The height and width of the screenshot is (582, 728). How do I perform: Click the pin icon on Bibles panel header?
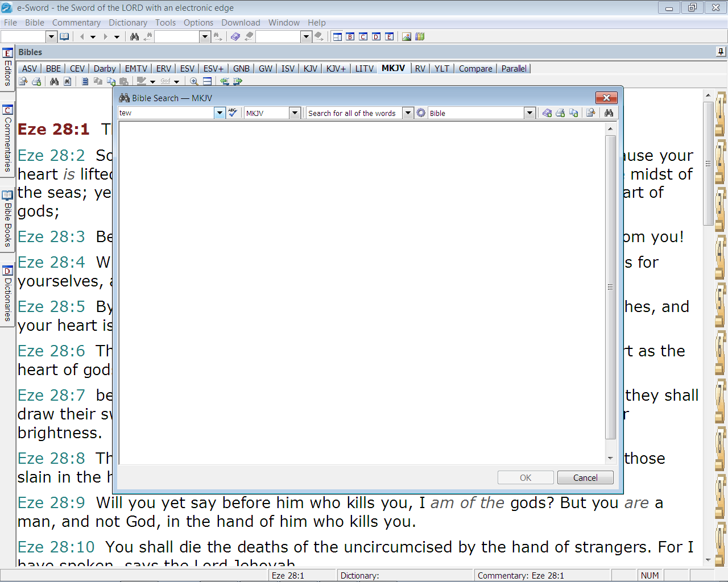pos(721,52)
